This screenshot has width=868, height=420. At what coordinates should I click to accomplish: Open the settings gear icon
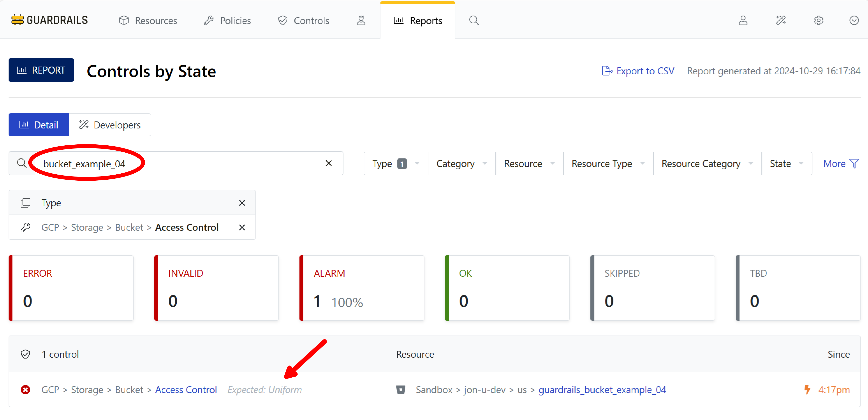(x=819, y=21)
